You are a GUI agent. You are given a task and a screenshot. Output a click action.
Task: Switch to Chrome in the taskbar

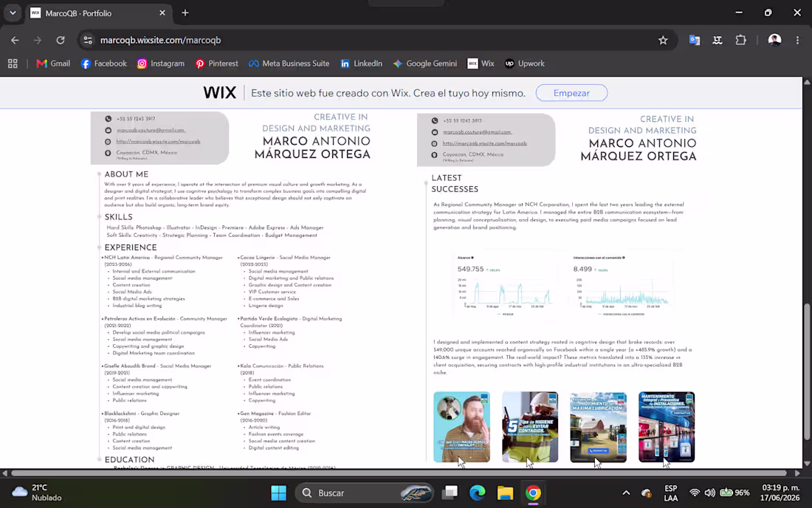[533, 493]
